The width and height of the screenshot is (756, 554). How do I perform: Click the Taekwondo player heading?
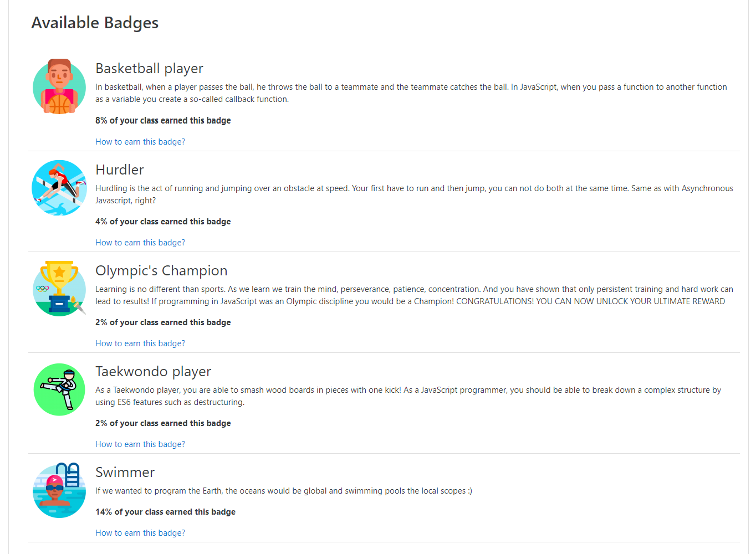154,371
